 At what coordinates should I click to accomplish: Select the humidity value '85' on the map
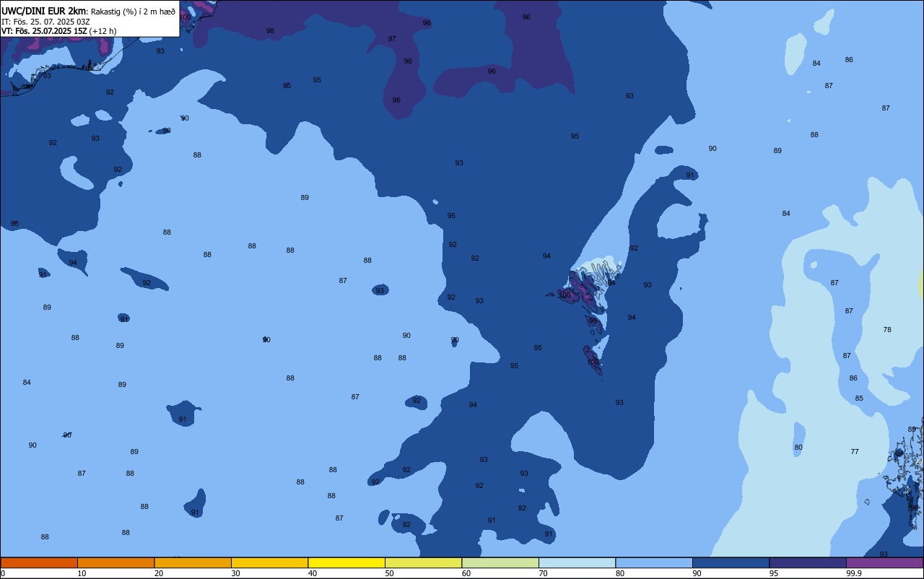859,399
